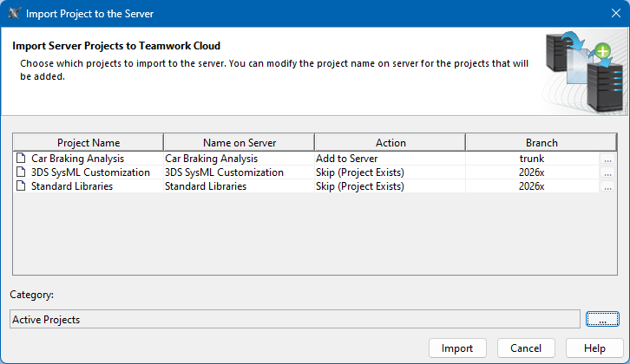Viewport: 630px width, 364px height.
Task: Click the file icon beside Standard Libraries
Action: click(21, 186)
